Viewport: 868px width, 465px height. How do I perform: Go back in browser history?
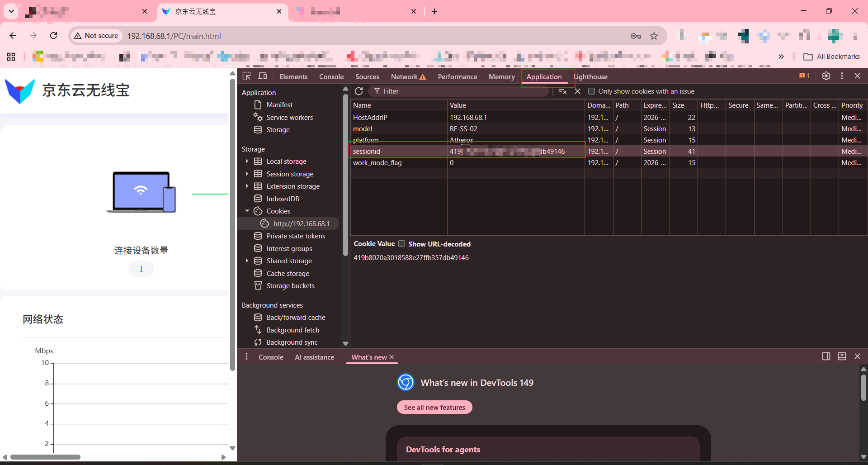13,35
